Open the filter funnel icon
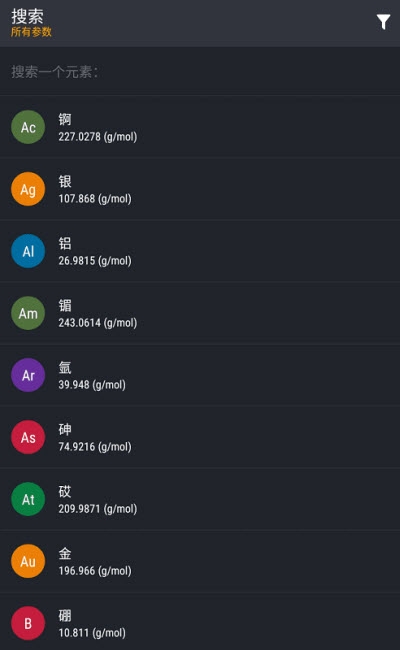Screen dimensions: 400x650 pos(383,22)
